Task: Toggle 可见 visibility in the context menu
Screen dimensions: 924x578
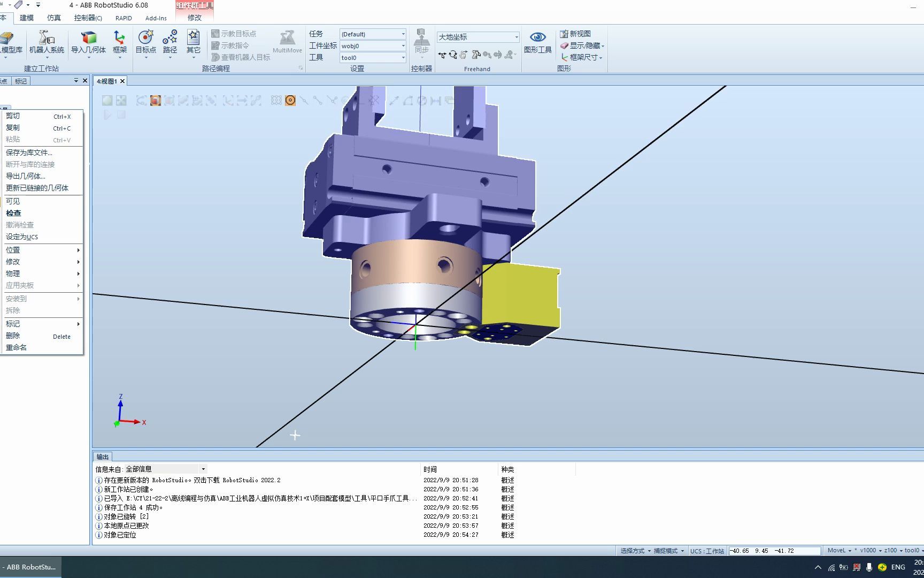Action: pos(13,201)
